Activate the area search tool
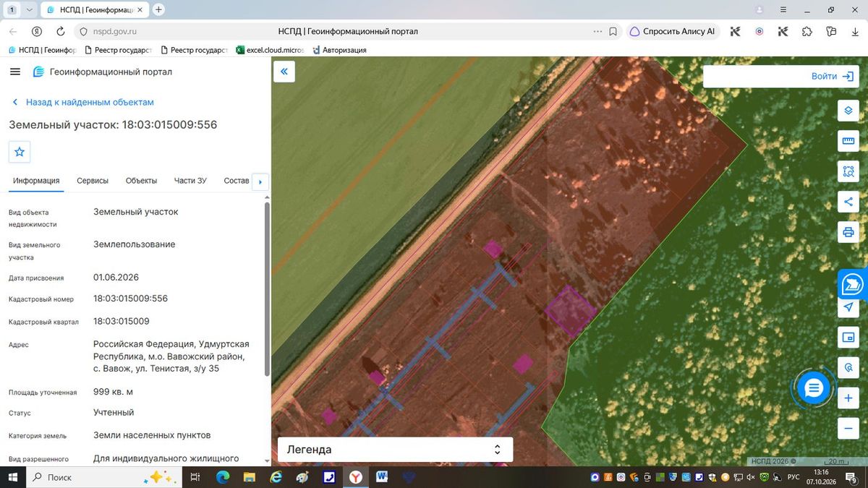 click(x=848, y=171)
